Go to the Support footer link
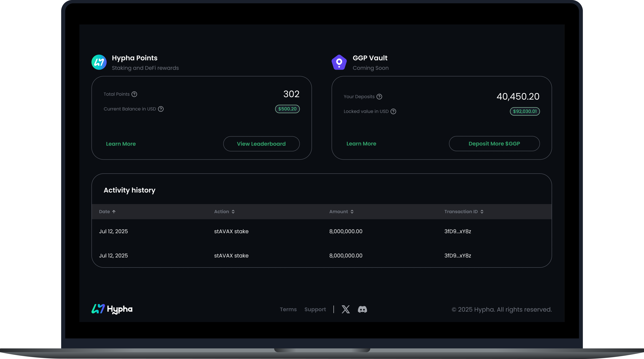The height and width of the screenshot is (359, 644). point(315,309)
